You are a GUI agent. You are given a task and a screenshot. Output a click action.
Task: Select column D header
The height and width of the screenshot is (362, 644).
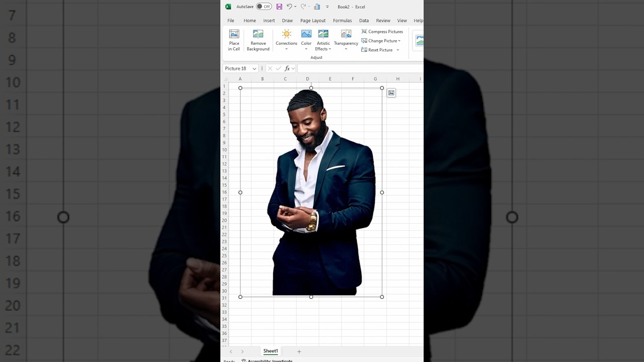[x=307, y=79]
